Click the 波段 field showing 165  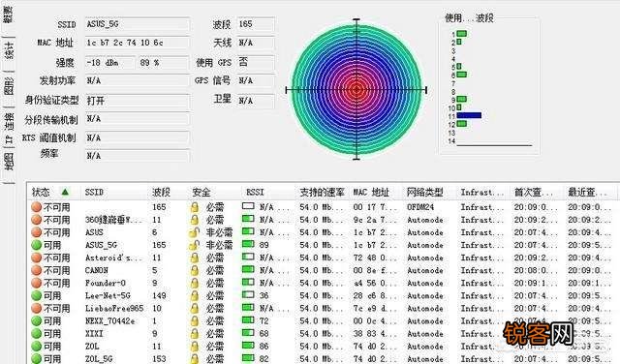[255, 24]
